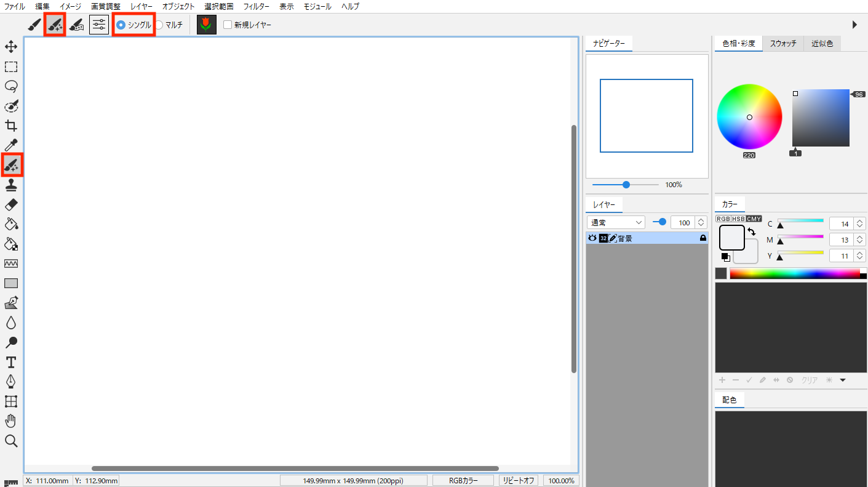This screenshot has height=487, width=868.
Task: Select the マルチ radio button
Action: 159,25
